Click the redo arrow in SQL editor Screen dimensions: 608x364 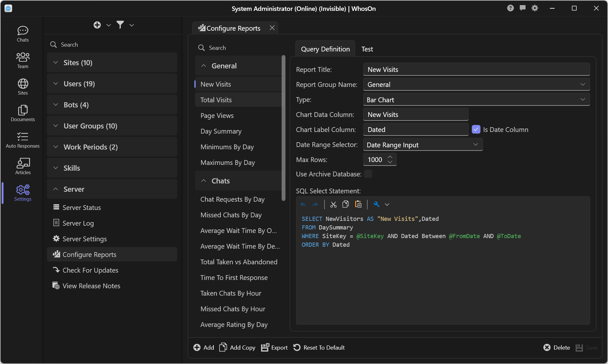tap(315, 205)
